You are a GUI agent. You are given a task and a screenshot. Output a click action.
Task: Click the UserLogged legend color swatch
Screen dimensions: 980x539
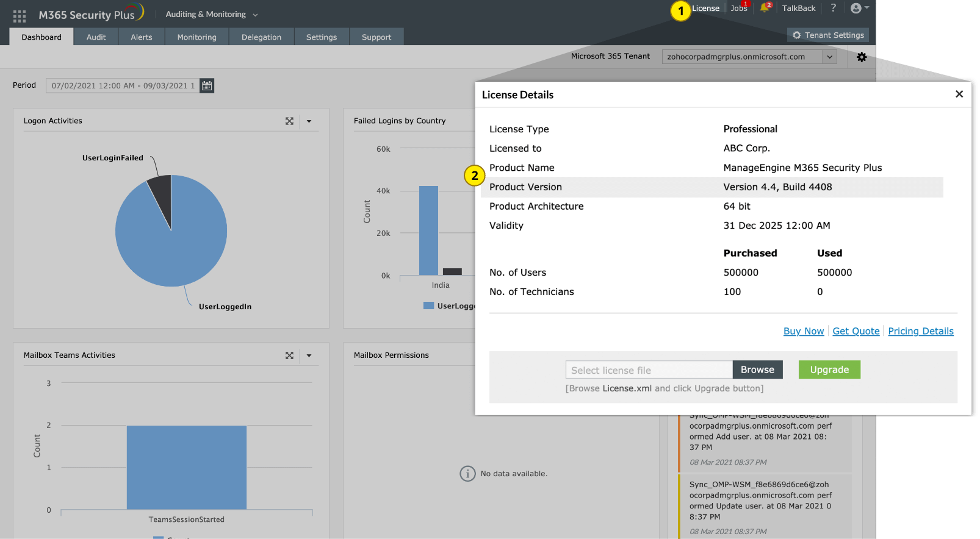(428, 305)
